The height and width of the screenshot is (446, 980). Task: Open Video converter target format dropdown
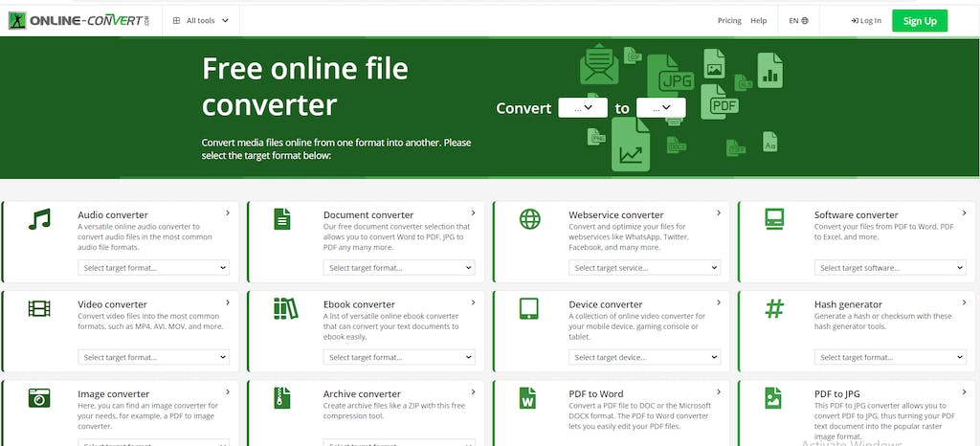pyautogui.click(x=154, y=357)
